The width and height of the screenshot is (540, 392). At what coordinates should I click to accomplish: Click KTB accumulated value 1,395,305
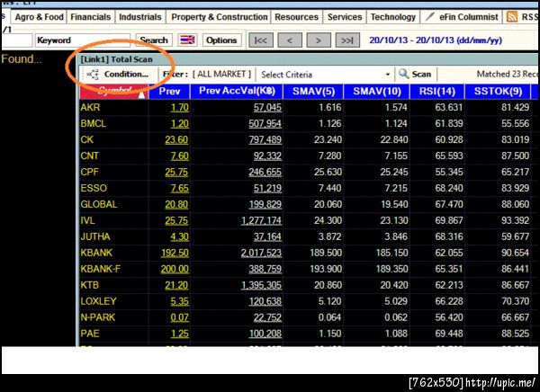261,286
